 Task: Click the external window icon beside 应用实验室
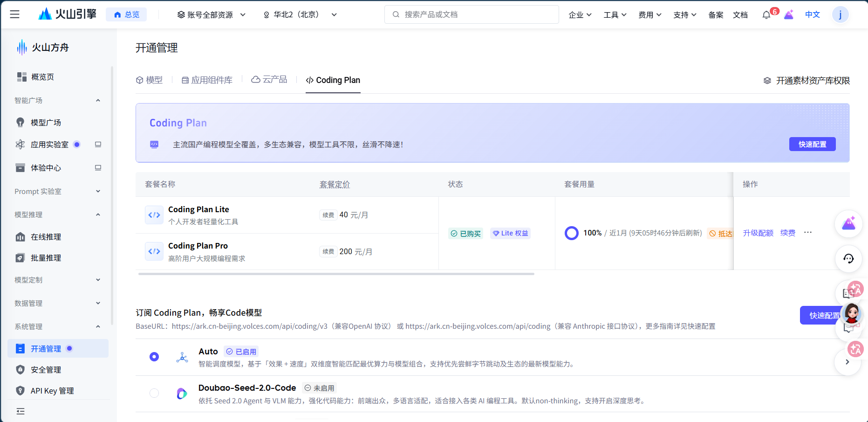pos(98,145)
